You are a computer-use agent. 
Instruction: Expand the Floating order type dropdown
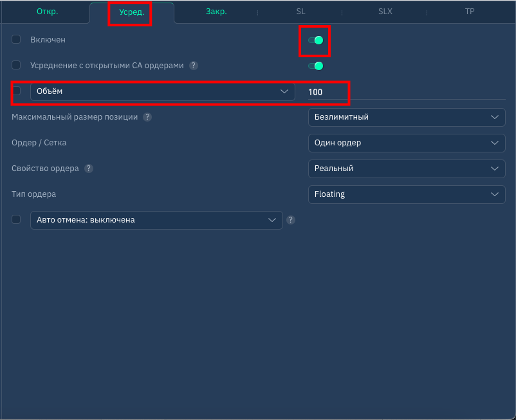[x=407, y=194]
